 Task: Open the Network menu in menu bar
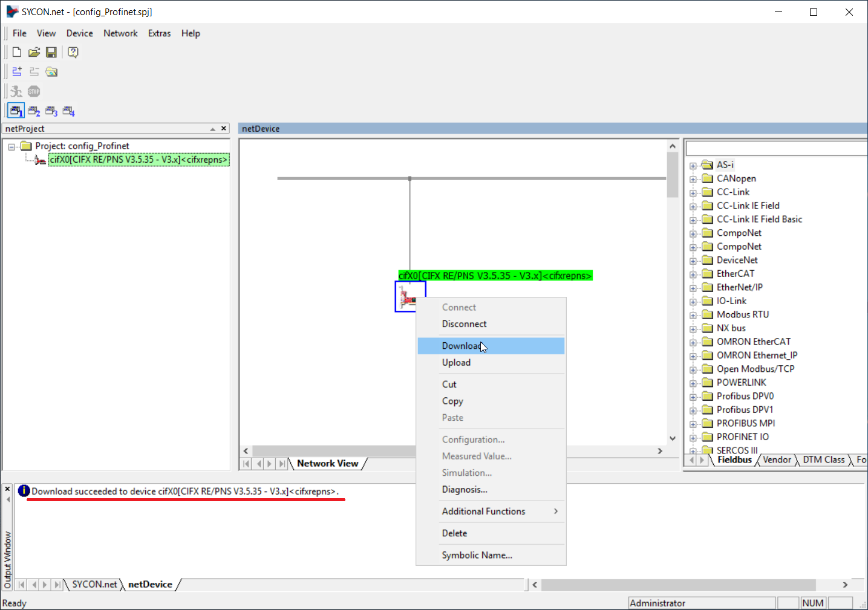coord(120,33)
